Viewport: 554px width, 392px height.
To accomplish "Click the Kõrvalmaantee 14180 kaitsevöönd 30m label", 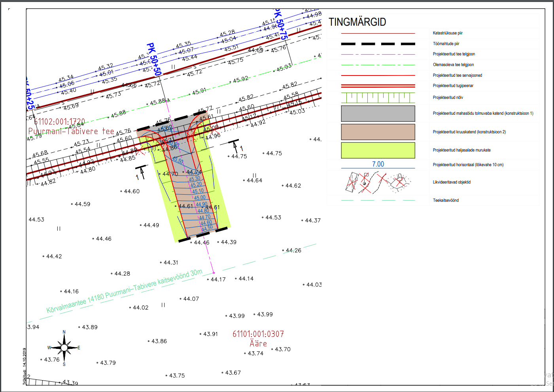I will point(124,291).
